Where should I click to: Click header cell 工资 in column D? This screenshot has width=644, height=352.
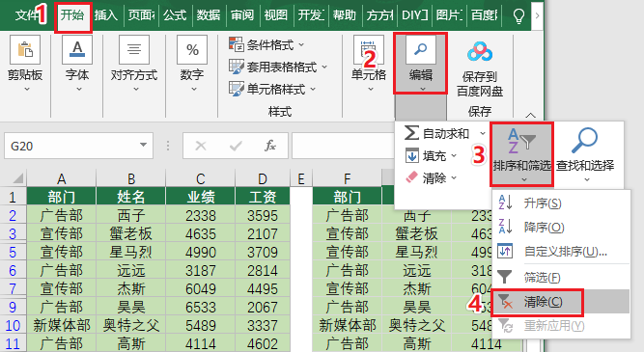click(x=263, y=197)
